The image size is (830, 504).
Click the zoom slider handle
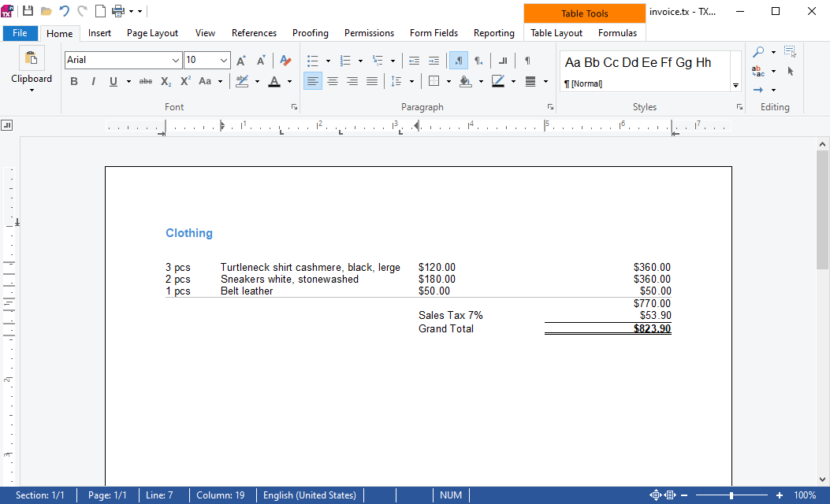point(731,495)
